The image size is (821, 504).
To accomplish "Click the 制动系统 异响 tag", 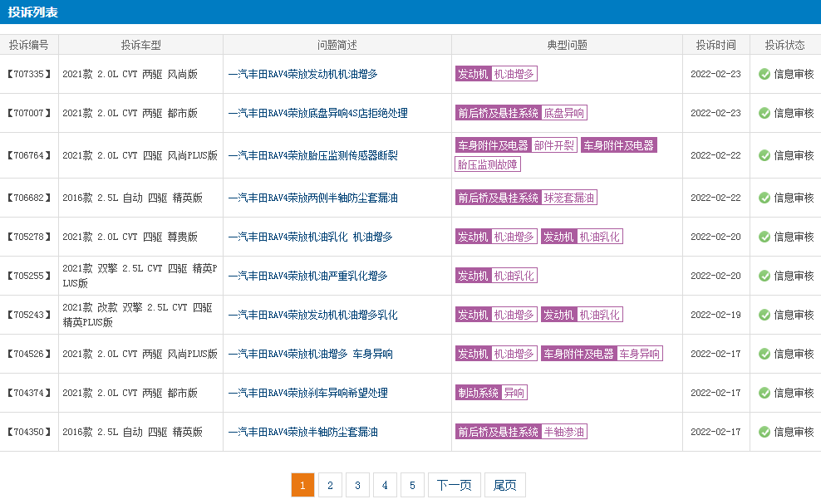I will coord(491,393).
